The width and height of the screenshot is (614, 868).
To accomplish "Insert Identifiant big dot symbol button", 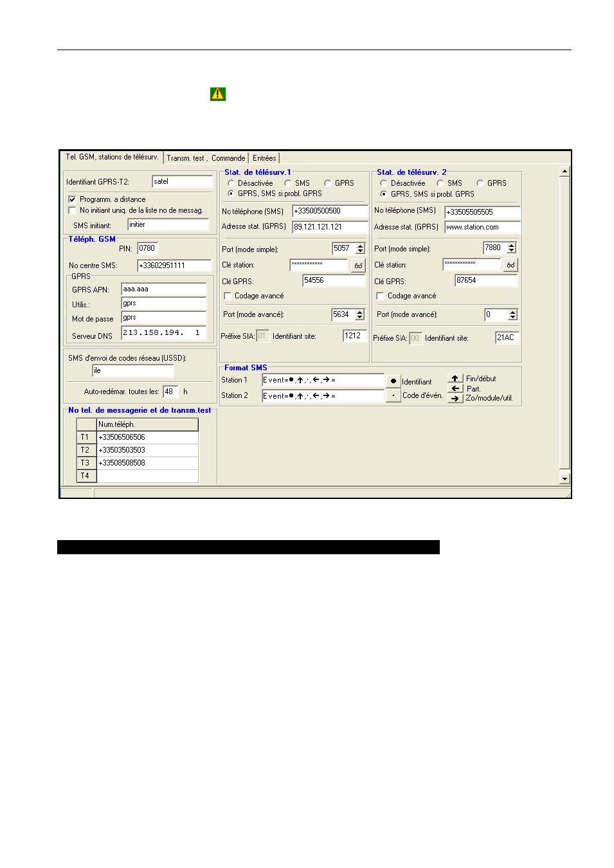I will coord(393,381).
